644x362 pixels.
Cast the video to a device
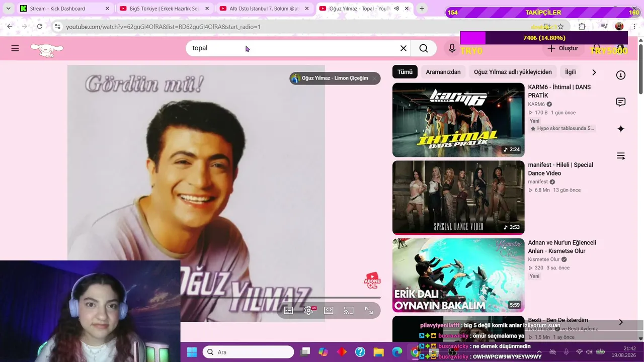pyautogui.click(x=349, y=311)
